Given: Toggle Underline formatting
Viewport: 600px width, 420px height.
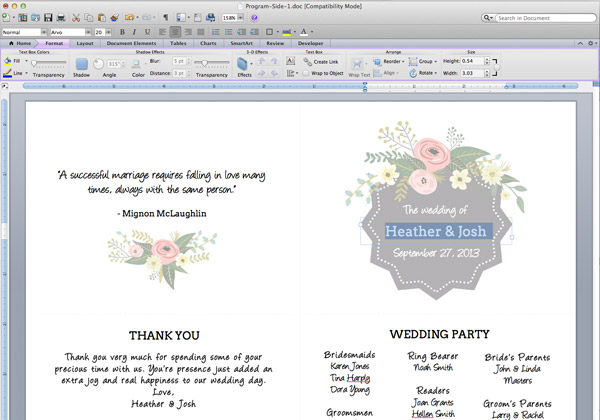Looking at the screenshot, I should coord(147,32).
